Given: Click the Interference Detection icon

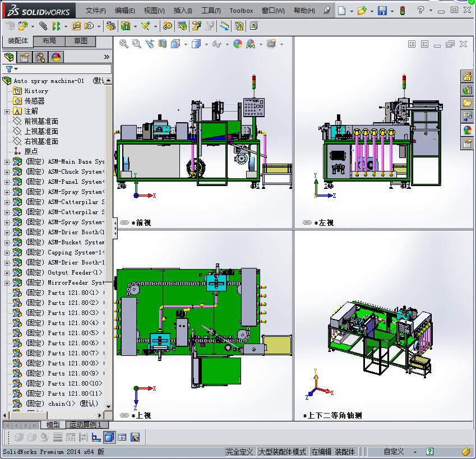Looking at the screenshot, I should coord(239,26).
